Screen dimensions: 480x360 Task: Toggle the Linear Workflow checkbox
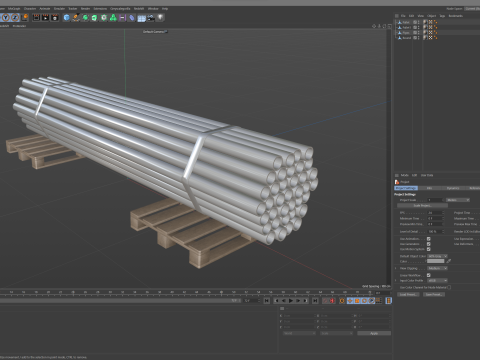tap(429, 275)
